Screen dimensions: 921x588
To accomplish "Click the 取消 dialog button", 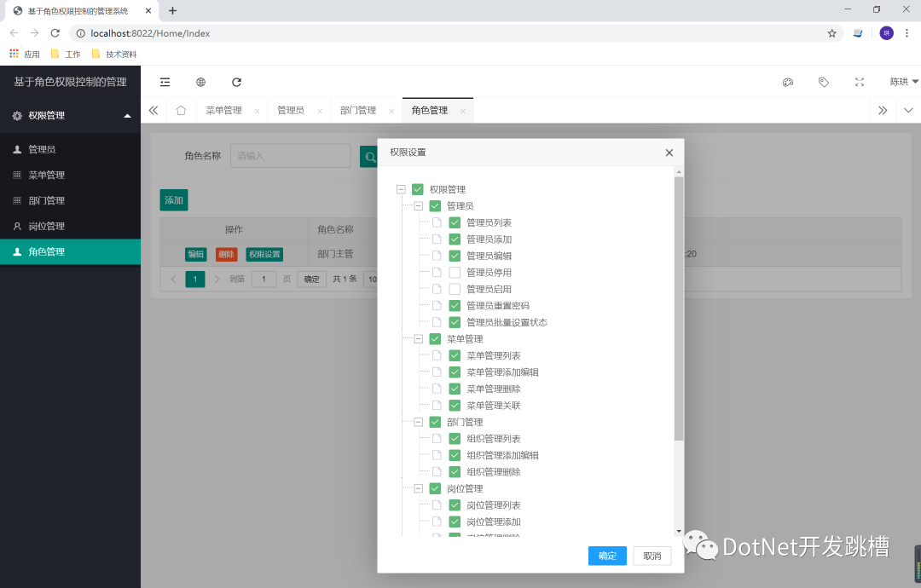I will click(x=652, y=556).
